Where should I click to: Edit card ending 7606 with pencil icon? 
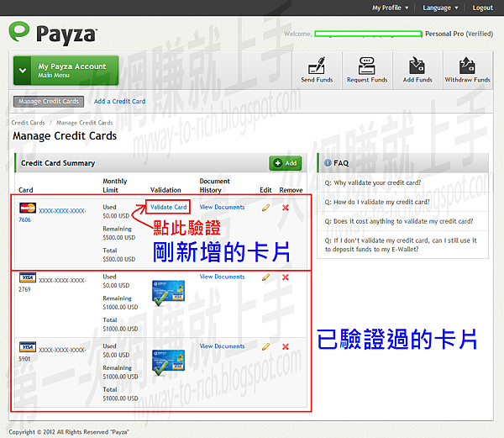point(265,208)
